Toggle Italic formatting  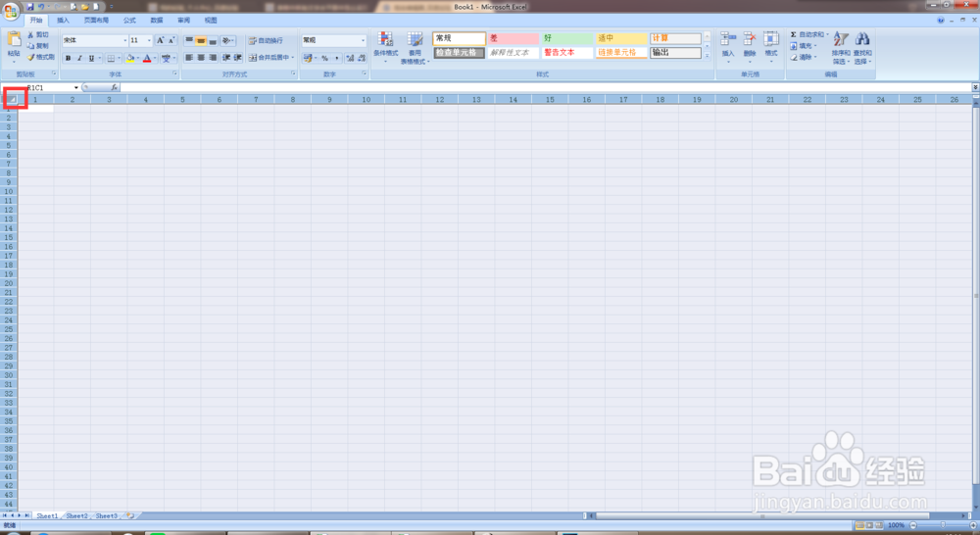click(79, 58)
